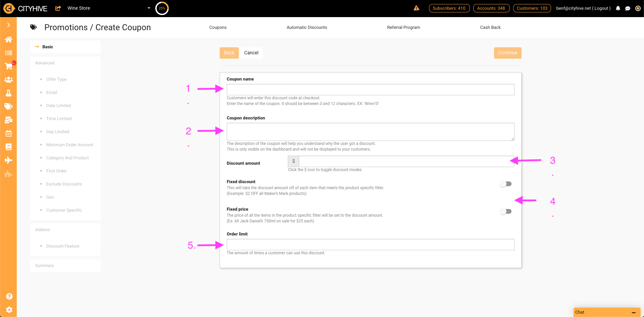Viewport: 644px width, 317px height.
Task: Click the warning triangle alert icon
Action: point(417,8)
